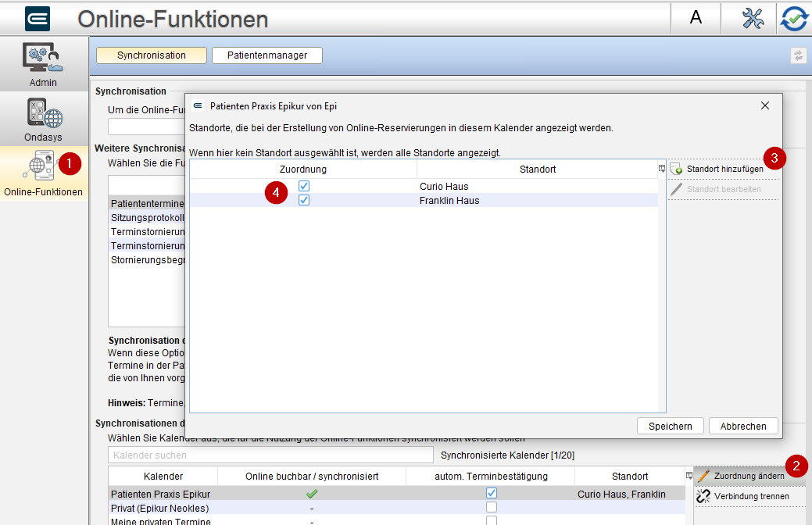The height and width of the screenshot is (525, 812).
Task: Click the sync status icon in header
Action: (x=794, y=19)
